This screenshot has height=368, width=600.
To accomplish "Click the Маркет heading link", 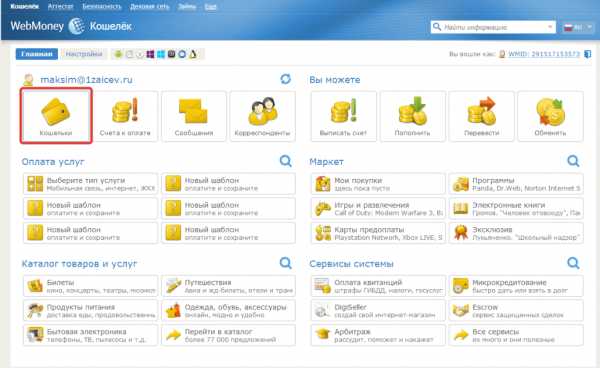I will (326, 162).
